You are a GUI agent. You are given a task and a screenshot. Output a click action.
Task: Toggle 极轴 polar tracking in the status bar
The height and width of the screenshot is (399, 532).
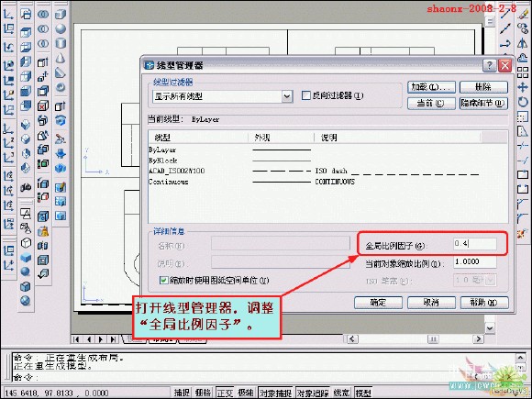246,393
